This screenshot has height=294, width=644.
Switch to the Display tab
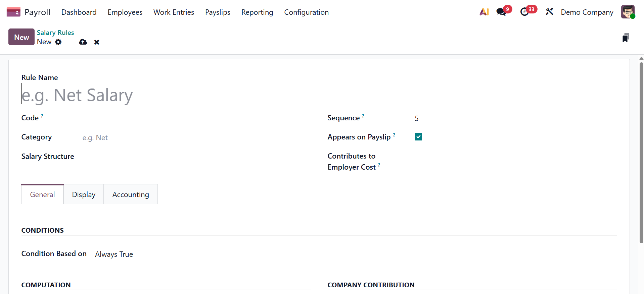pos(84,194)
